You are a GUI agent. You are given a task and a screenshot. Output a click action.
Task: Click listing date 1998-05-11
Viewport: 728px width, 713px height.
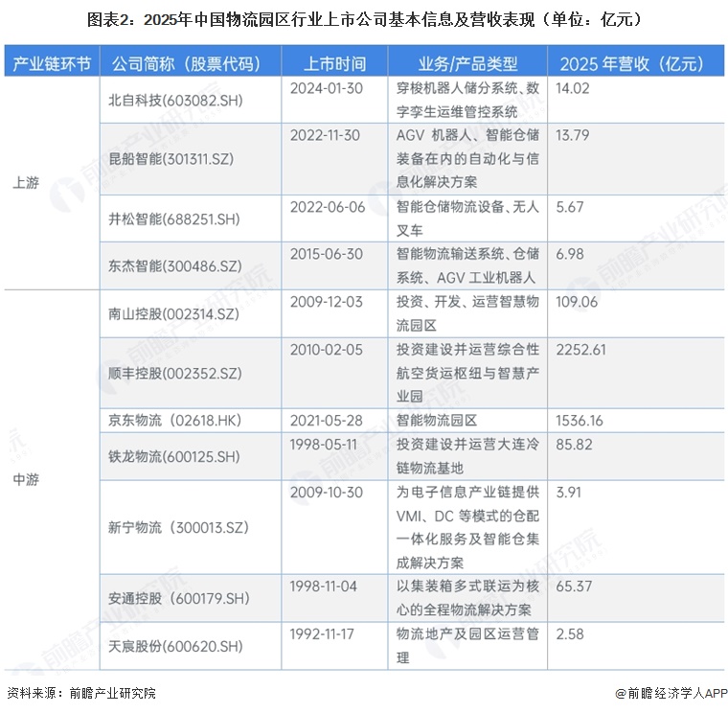[323, 445]
